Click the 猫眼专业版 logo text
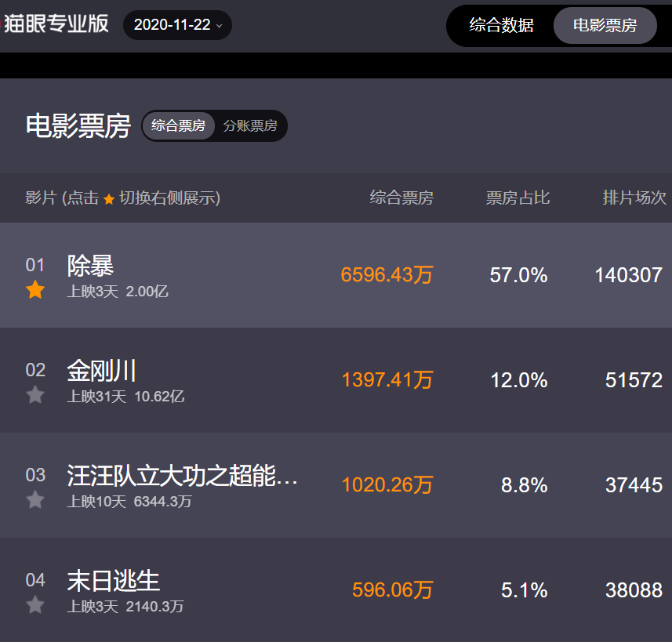 56,24
